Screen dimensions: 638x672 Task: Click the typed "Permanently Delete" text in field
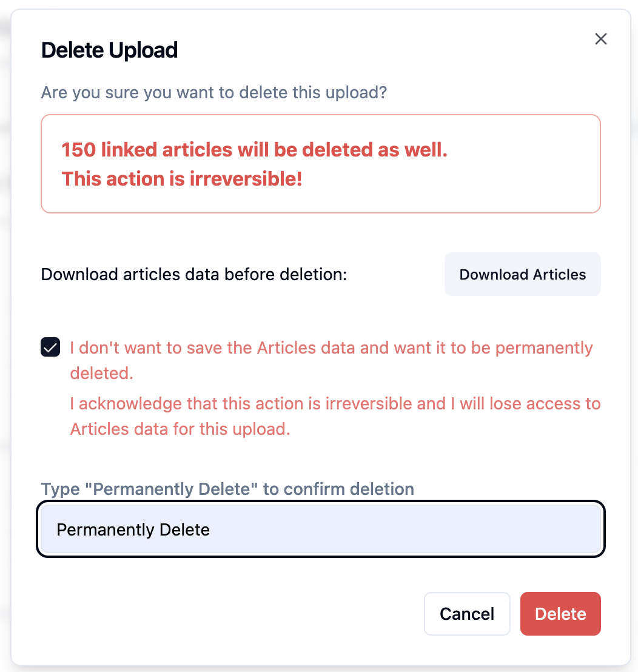(x=133, y=530)
